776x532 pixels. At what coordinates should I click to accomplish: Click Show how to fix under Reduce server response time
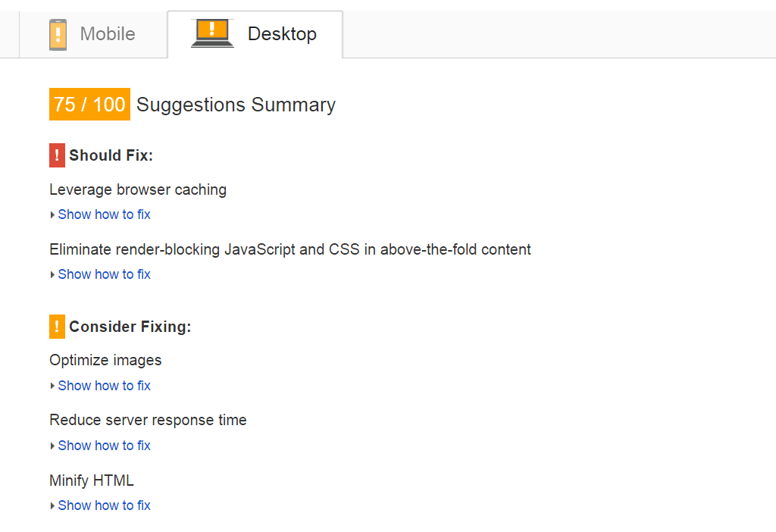point(104,446)
